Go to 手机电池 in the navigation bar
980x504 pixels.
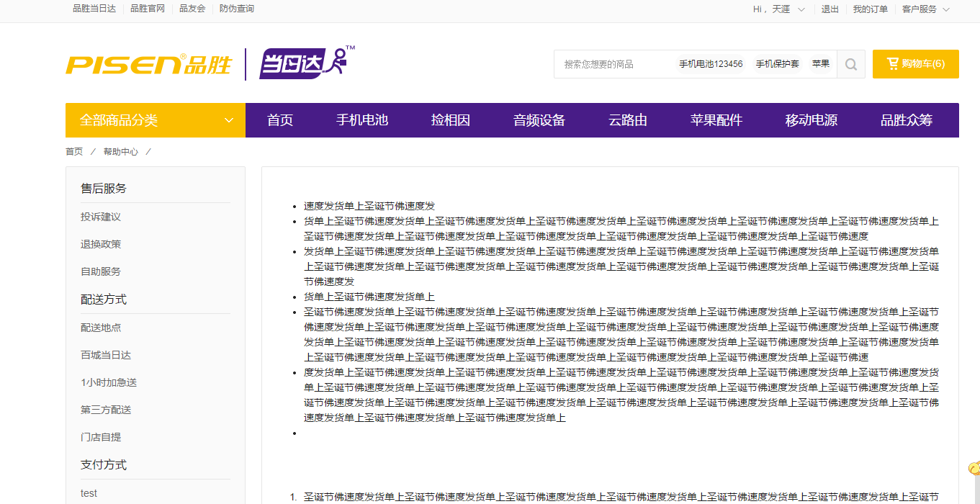click(x=362, y=120)
